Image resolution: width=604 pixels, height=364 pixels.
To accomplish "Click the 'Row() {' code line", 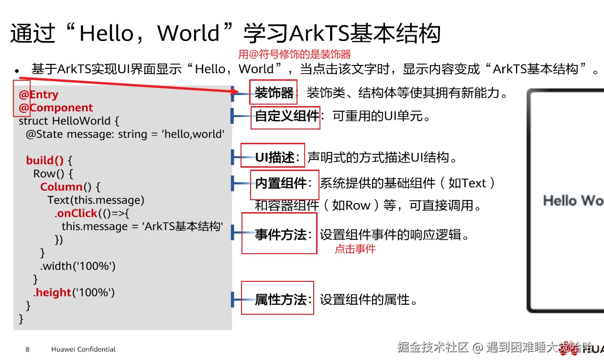I will (53, 174).
